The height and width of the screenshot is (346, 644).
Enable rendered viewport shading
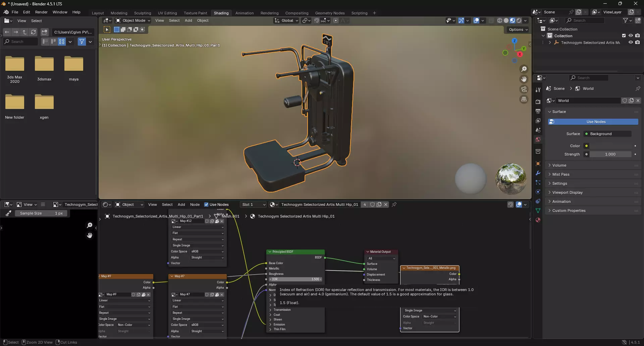point(519,20)
